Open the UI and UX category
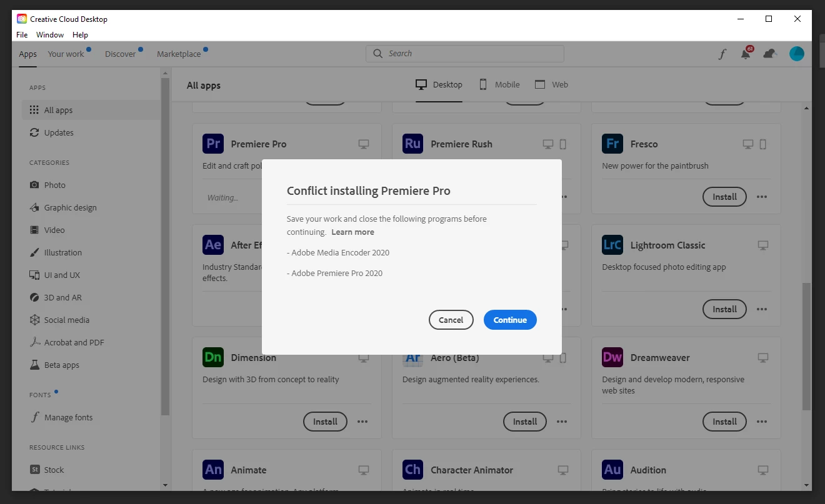Viewport: 825px width, 504px height. pos(55,275)
